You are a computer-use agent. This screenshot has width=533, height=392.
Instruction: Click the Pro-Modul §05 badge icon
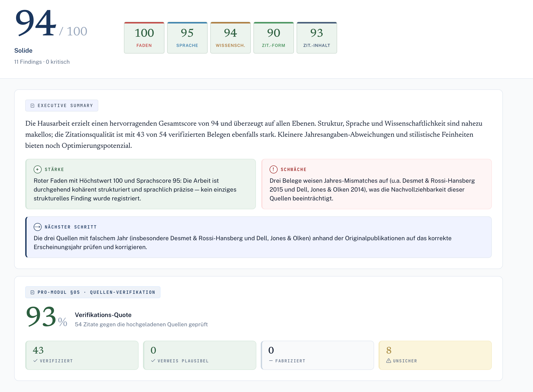click(x=33, y=292)
